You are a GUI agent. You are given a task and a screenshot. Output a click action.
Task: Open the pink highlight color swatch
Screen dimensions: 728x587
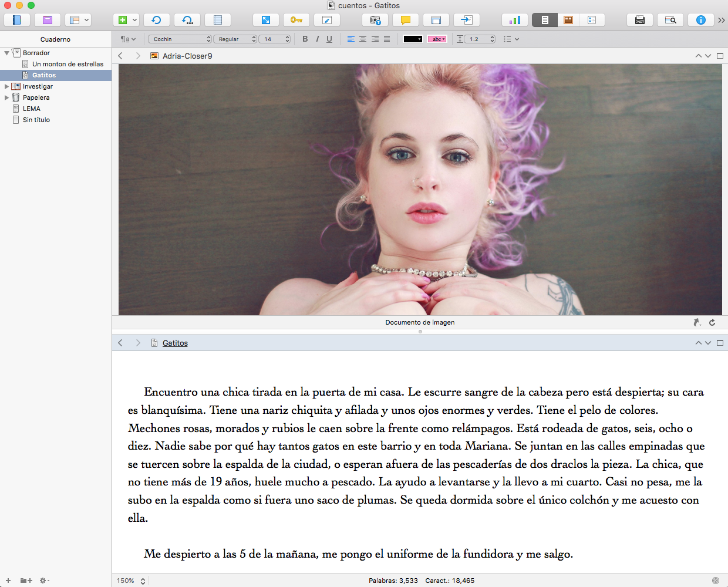tap(437, 39)
